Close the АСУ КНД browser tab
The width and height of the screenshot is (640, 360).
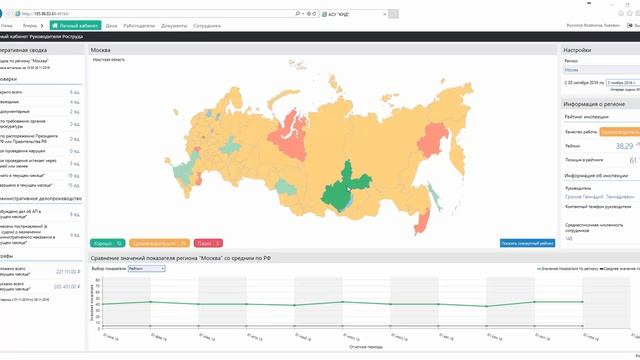tap(384, 14)
